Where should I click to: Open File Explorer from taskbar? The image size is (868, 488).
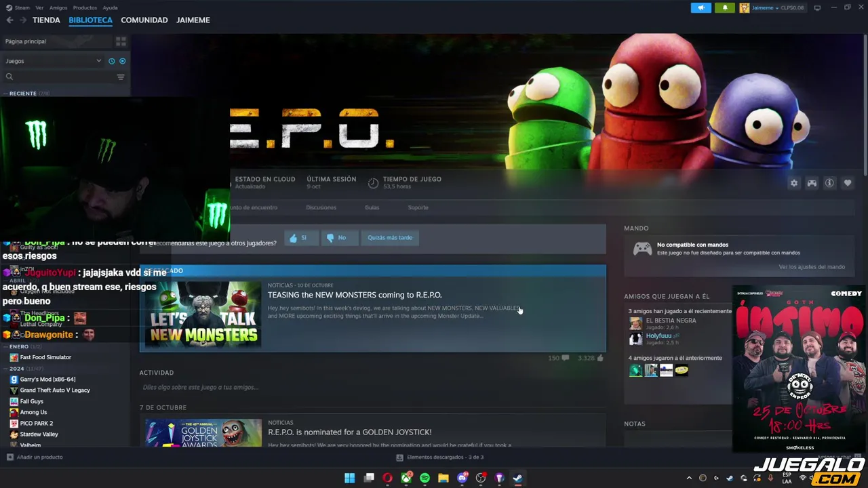pos(443,478)
